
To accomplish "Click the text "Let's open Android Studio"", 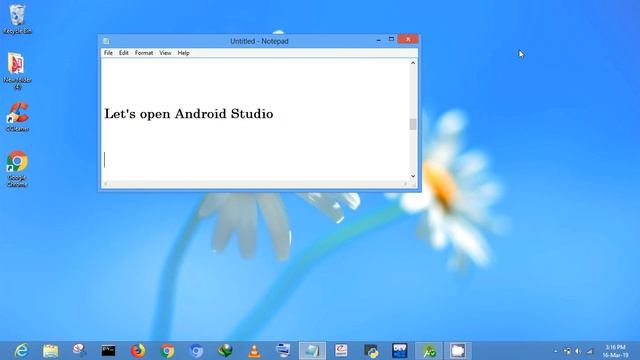I will (189, 113).
